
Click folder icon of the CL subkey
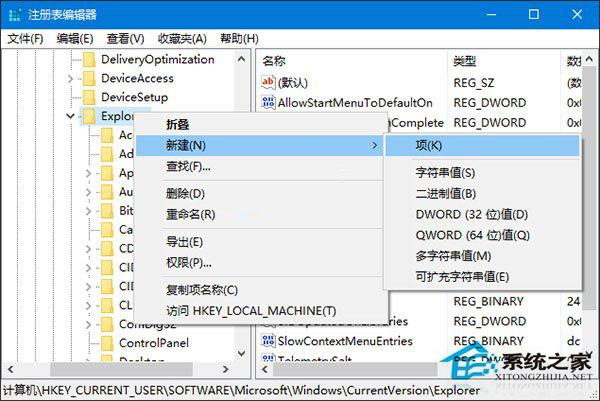click(107, 305)
